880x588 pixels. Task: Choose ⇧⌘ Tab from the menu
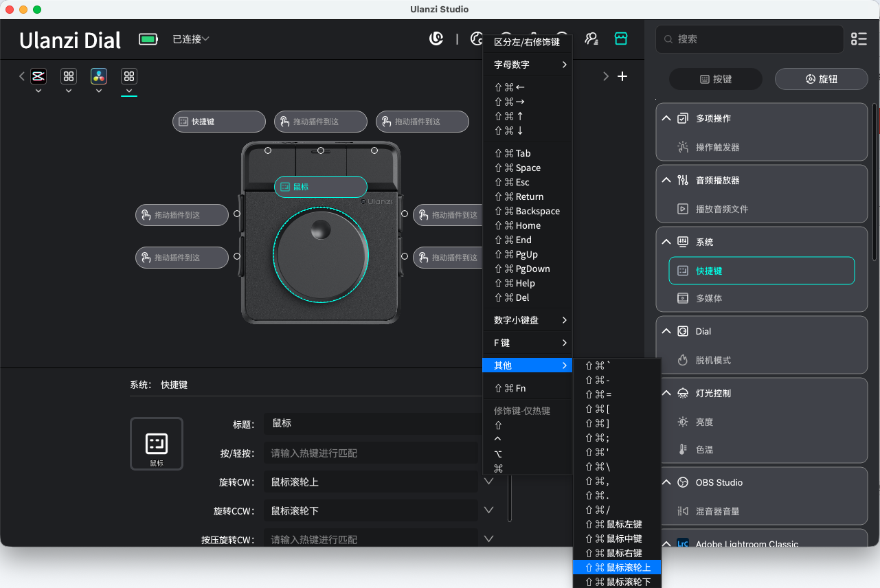tap(528, 153)
